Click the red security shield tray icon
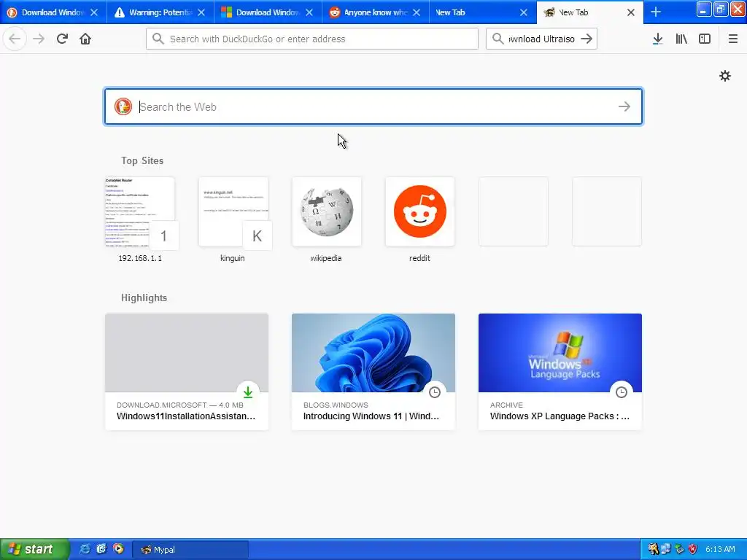The width and height of the screenshot is (747, 560). pos(692,549)
